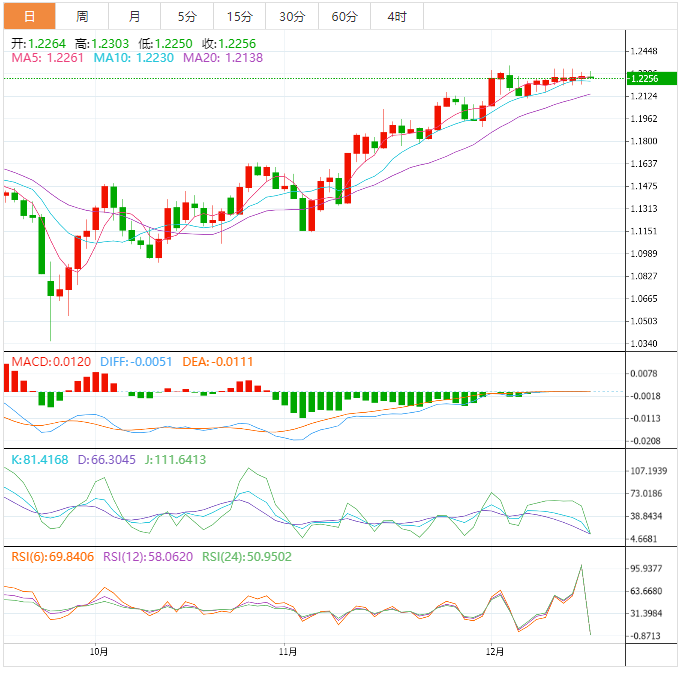682x673 pixels.
Task: Click the RSI(6):69.8406 label
Action: pyautogui.click(x=53, y=556)
